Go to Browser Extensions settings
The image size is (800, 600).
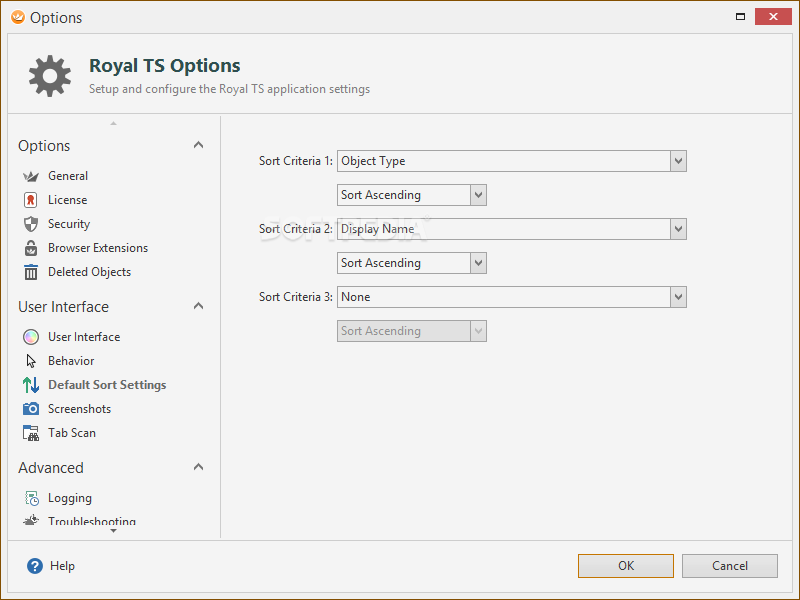pyautogui.click(x=98, y=248)
